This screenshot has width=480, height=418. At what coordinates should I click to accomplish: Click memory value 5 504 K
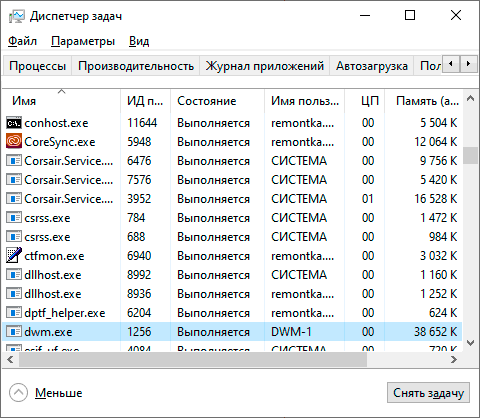[439, 123]
